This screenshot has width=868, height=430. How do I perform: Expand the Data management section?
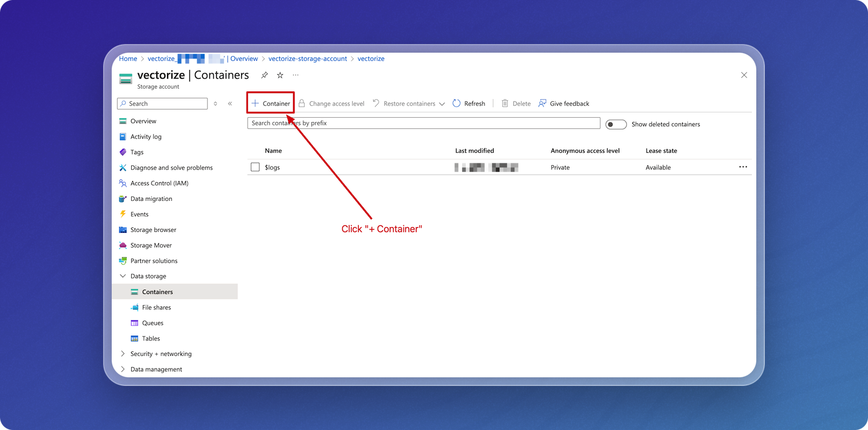[123, 369]
